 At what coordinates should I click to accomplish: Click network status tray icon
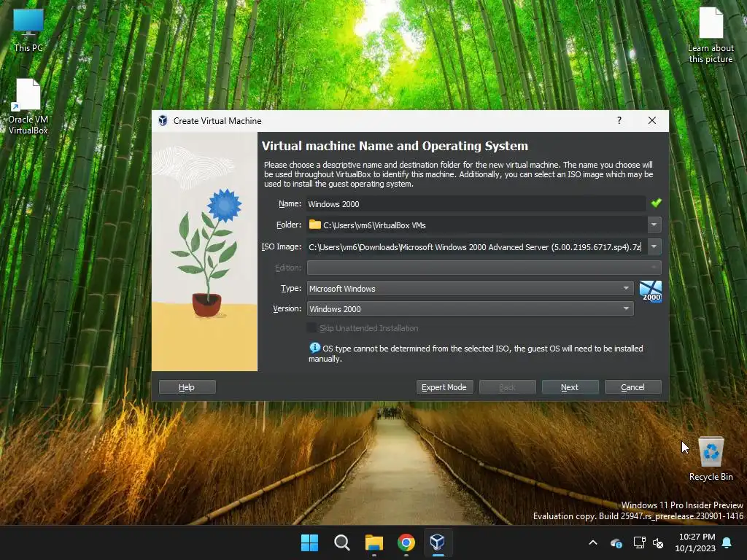tap(639, 542)
